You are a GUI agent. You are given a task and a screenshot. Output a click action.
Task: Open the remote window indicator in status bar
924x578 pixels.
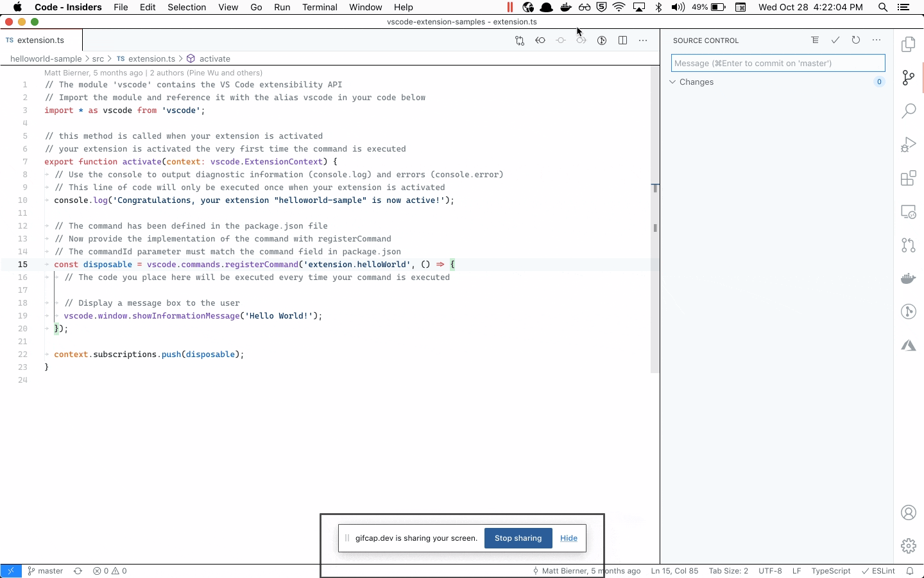point(11,571)
